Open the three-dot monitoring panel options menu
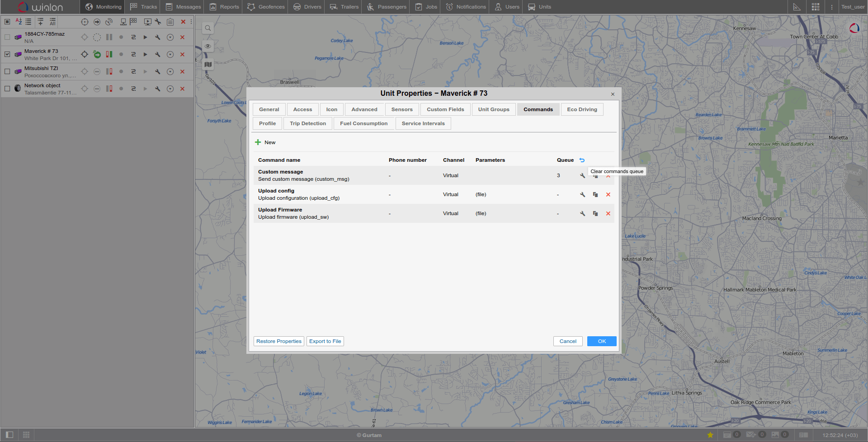 click(191, 22)
